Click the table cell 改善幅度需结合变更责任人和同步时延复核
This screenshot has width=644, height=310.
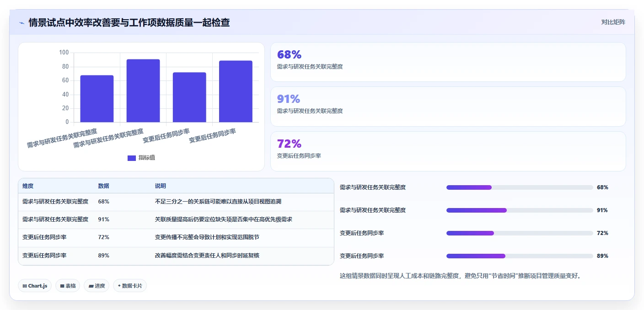point(207,256)
